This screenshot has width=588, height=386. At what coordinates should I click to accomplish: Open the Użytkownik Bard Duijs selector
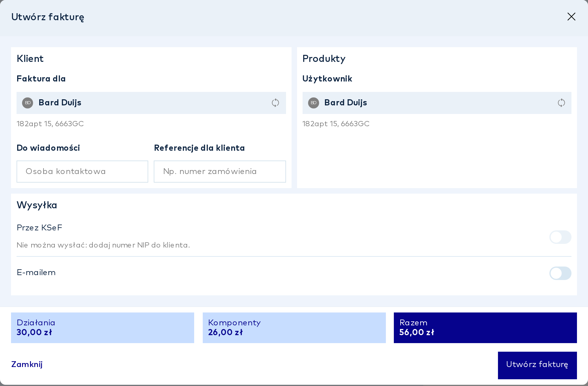[437, 103]
